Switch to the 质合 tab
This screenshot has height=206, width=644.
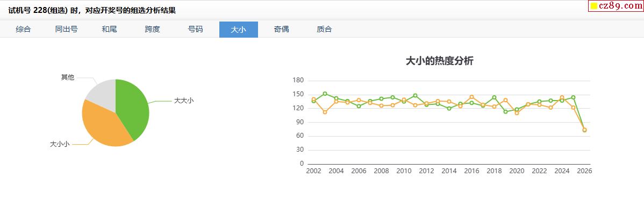325,30
